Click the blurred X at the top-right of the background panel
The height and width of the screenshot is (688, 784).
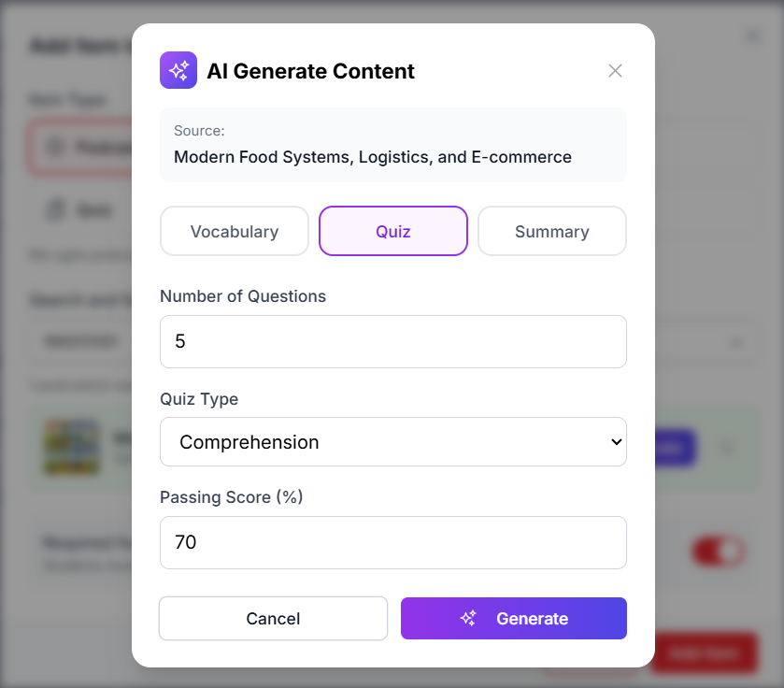pyautogui.click(x=753, y=37)
